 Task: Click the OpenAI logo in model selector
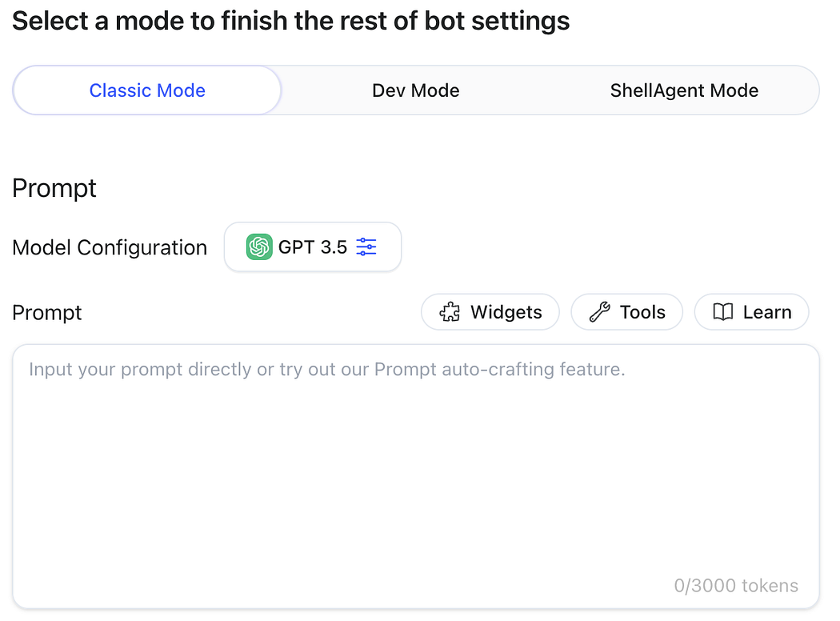pyautogui.click(x=259, y=247)
